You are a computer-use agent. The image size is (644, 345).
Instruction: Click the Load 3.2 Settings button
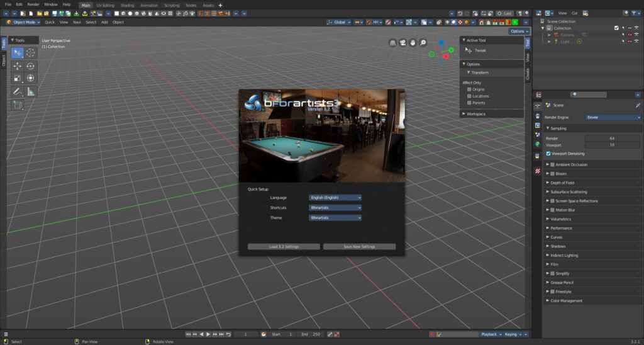[284, 247]
